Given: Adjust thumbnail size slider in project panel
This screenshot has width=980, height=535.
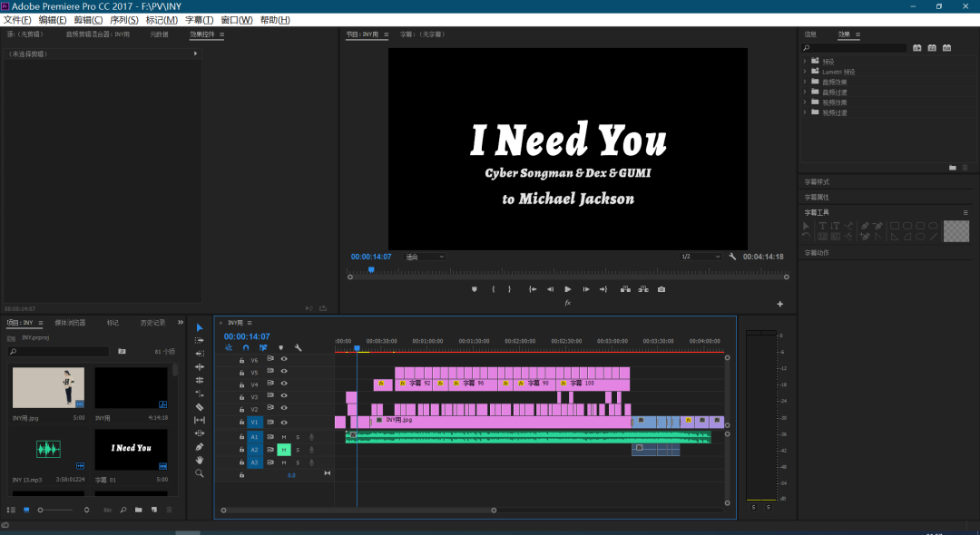Looking at the screenshot, I should (x=41, y=510).
